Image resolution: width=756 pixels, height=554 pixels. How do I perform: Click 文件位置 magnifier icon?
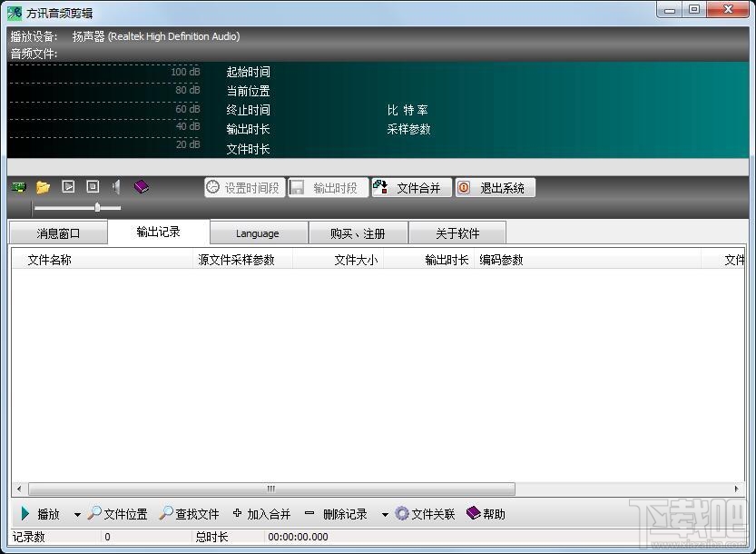pyautogui.click(x=94, y=513)
